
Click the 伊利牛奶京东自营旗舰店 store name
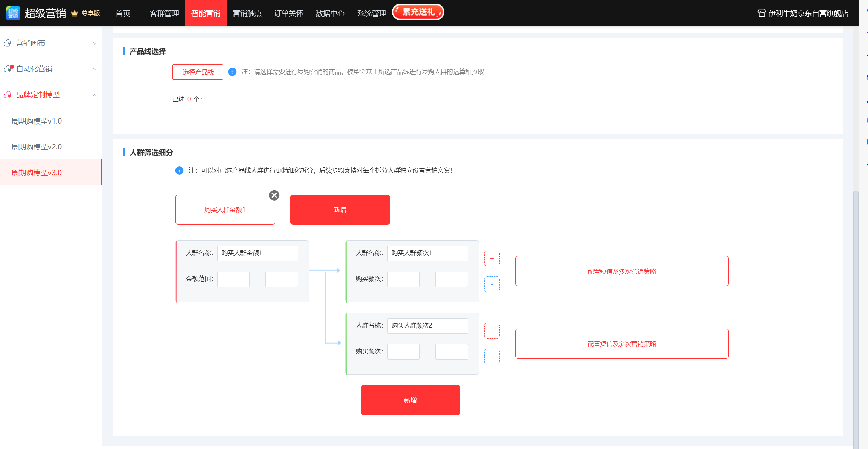(x=808, y=13)
